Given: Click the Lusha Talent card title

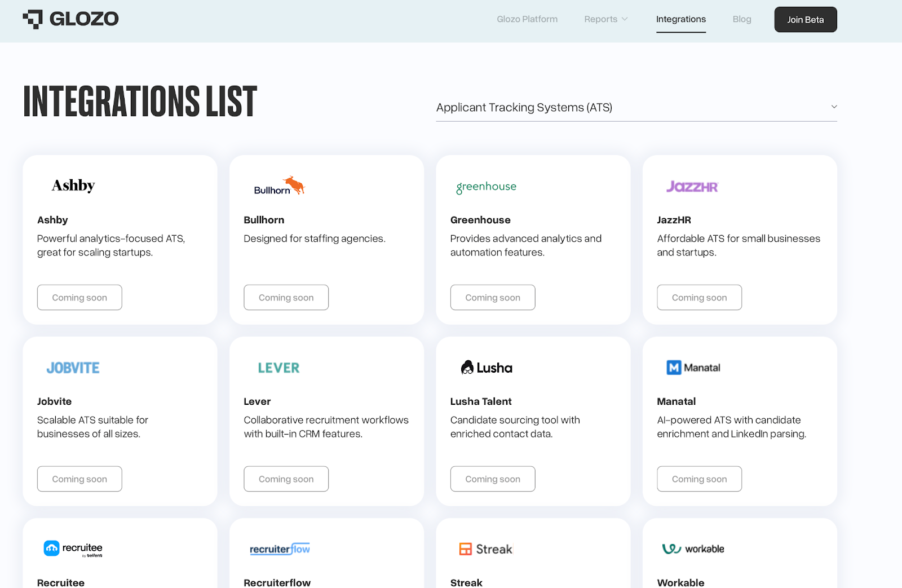Looking at the screenshot, I should [x=481, y=401].
